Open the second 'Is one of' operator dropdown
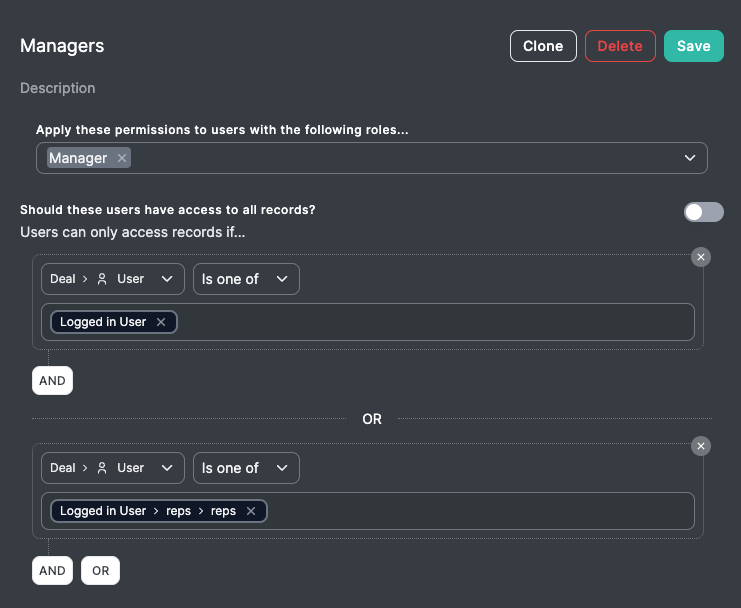The width and height of the screenshot is (741, 608). pos(246,468)
